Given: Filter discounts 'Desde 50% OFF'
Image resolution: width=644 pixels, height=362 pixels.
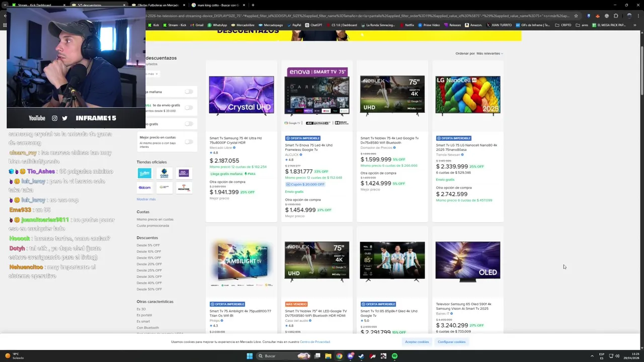Looking at the screenshot, I should tap(149, 289).
